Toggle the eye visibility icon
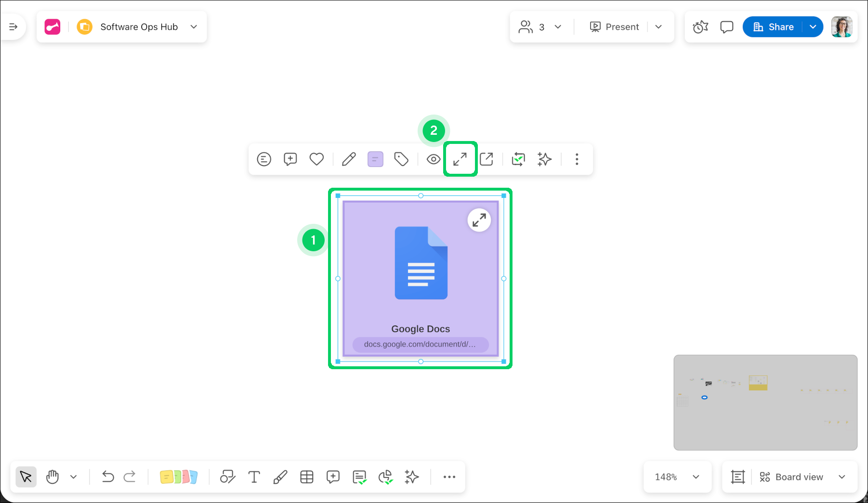This screenshot has width=868, height=503. (434, 159)
